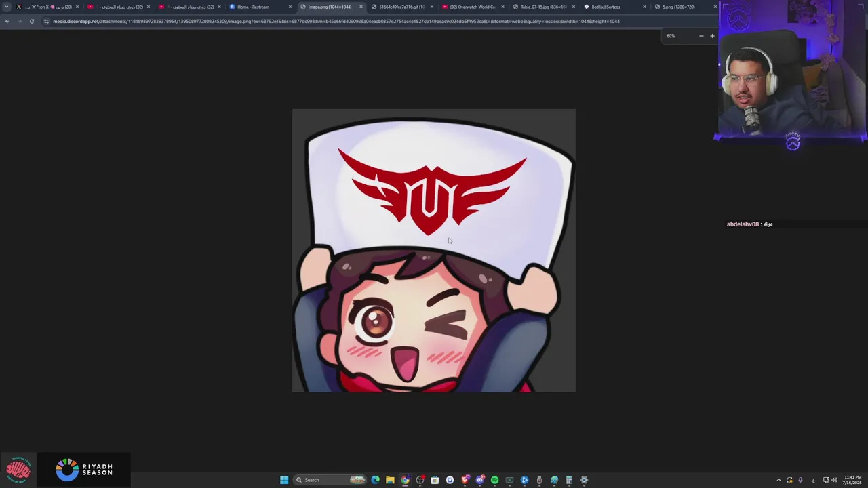
Task: Open Google Chrome taskbar icon
Action: tap(405, 480)
